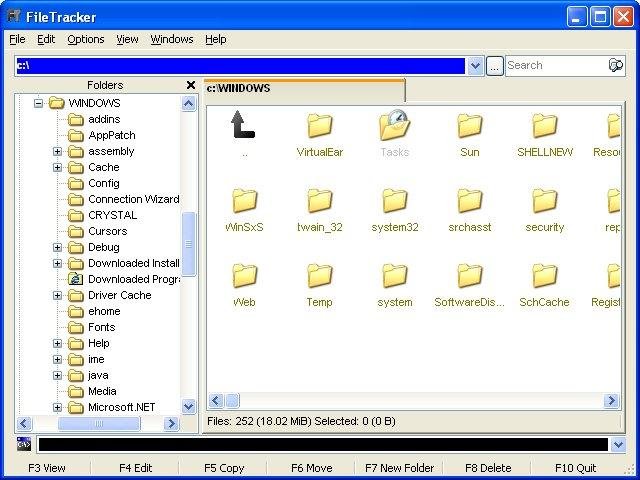Select the WinSxS folder icon
The image size is (640, 480).
click(244, 201)
